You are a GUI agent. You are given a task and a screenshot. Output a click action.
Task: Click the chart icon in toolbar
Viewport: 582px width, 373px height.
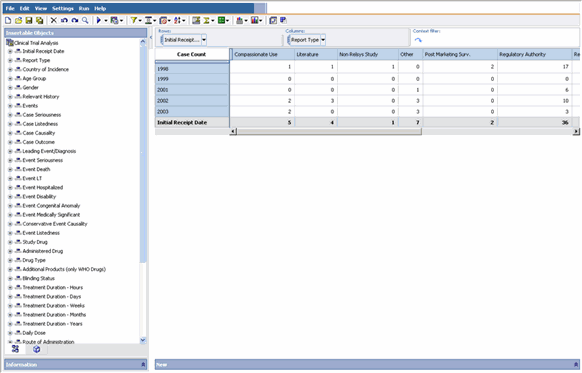tap(239, 20)
